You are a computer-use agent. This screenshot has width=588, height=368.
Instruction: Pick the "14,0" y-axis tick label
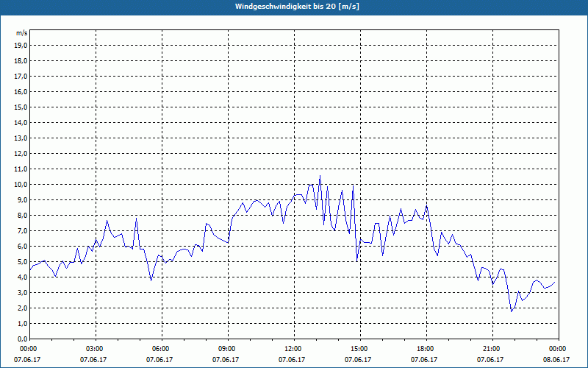(x=21, y=123)
